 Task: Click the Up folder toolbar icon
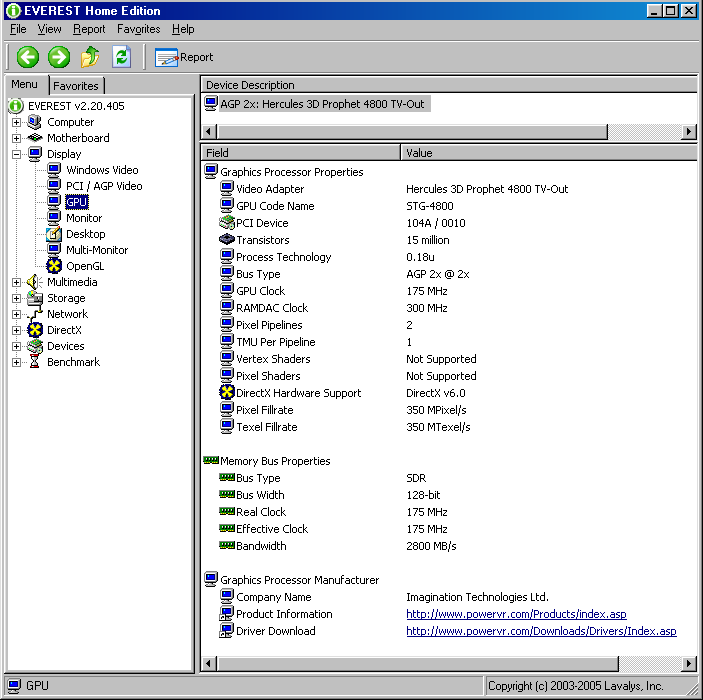tap(90, 57)
